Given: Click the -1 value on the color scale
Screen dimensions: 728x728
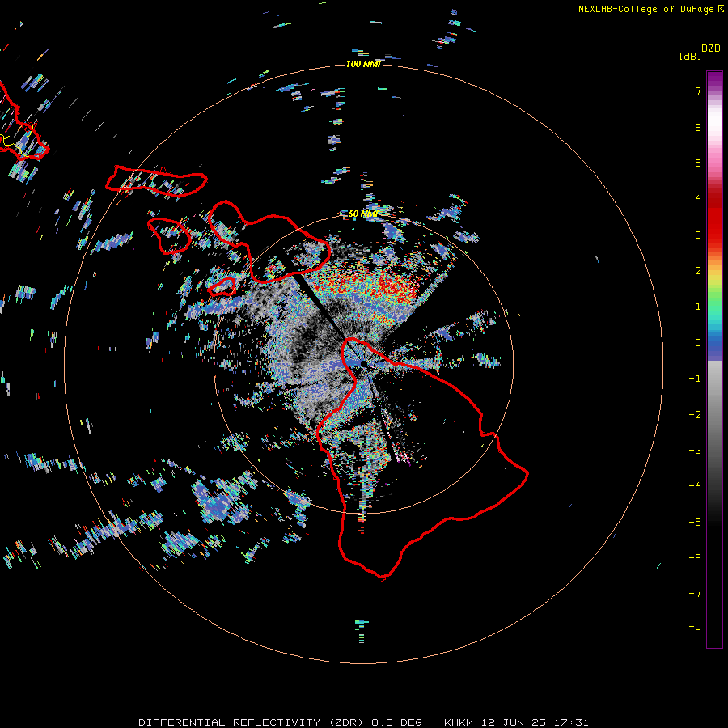Looking at the screenshot, I should 695,379.
